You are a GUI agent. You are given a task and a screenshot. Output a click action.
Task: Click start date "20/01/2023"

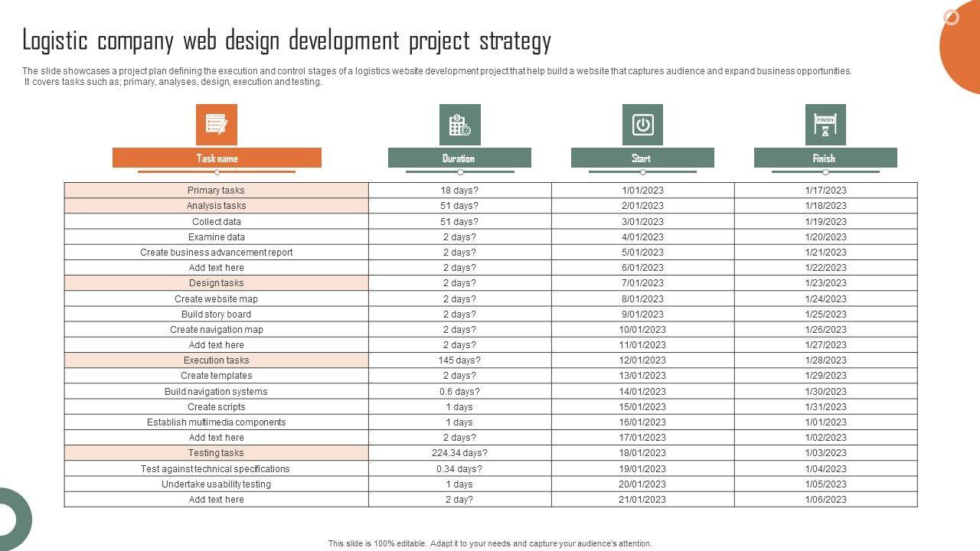[642, 484]
